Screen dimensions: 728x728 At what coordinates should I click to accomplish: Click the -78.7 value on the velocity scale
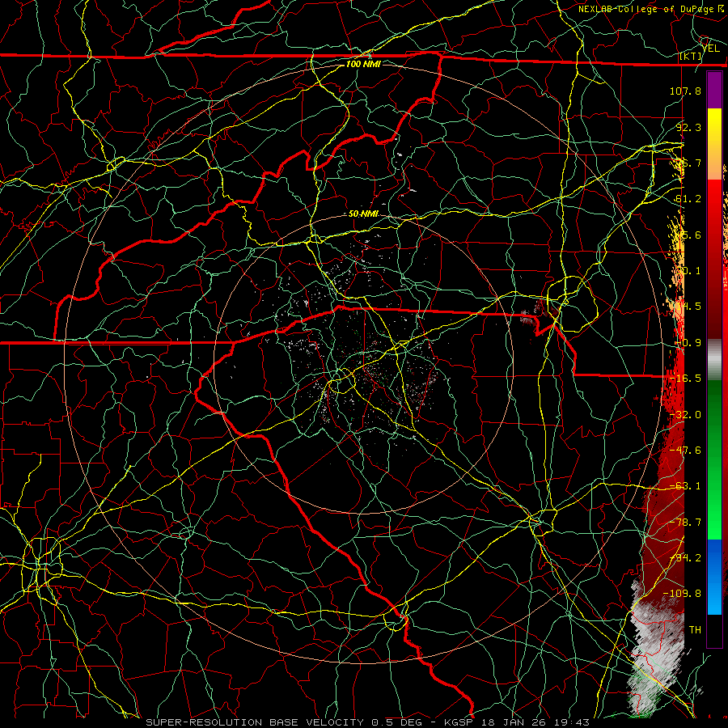[x=685, y=523]
